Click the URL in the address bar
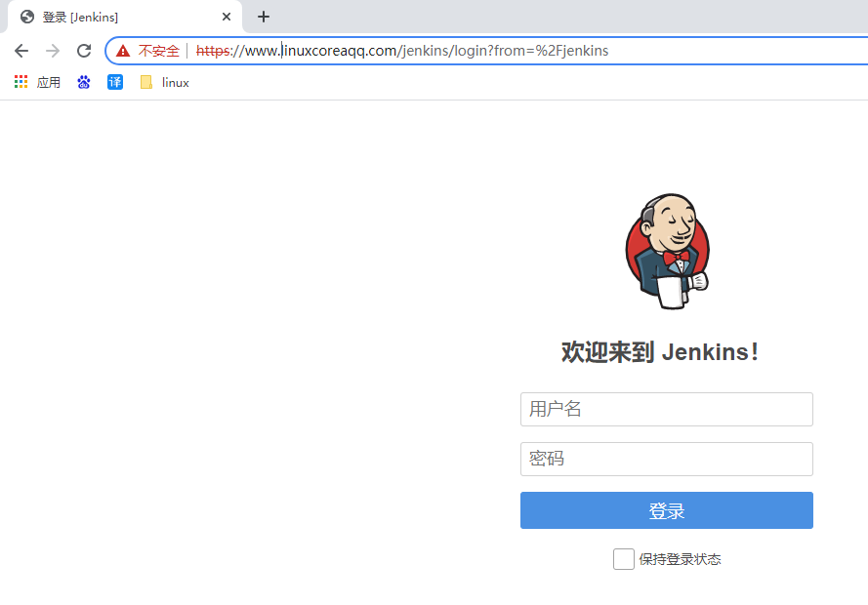Viewport: 868px width, 605px height. coord(402,51)
